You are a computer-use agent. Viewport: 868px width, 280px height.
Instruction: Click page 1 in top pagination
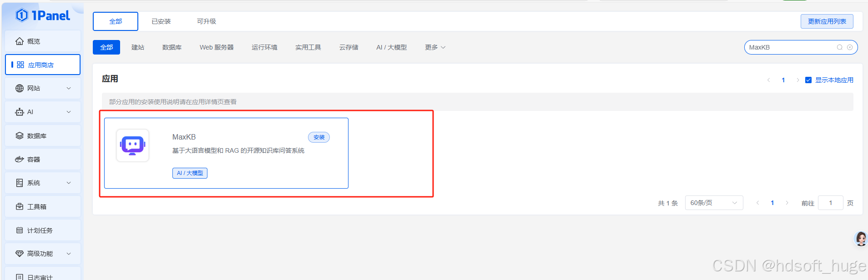pyautogui.click(x=783, y=80)
